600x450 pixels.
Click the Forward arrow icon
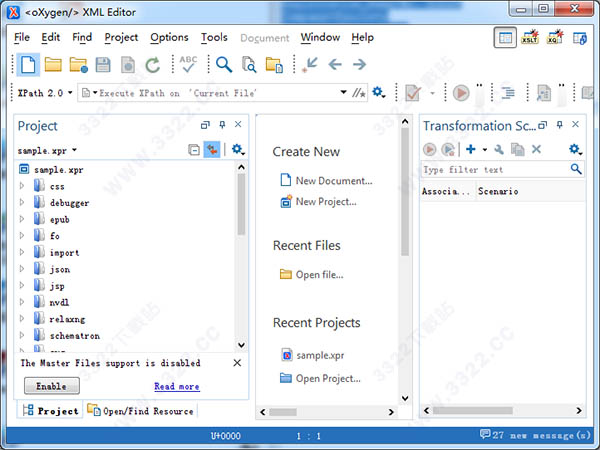(x=359, y=64)
